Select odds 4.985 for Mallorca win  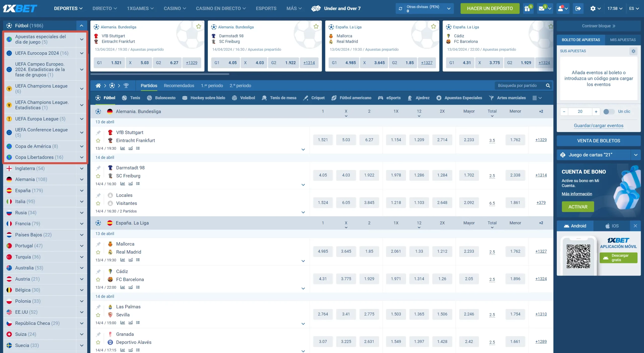click(323, 251)
